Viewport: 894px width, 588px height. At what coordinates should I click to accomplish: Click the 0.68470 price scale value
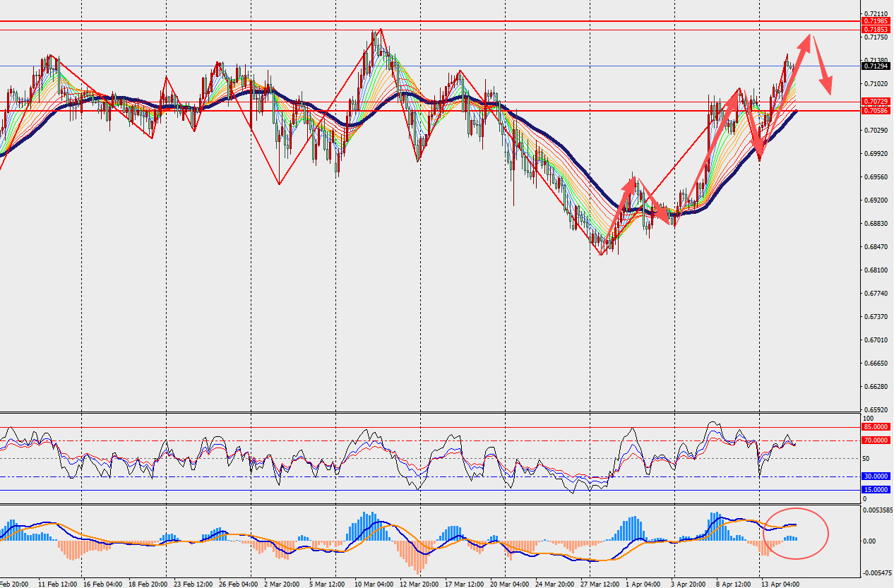(876, 247)
